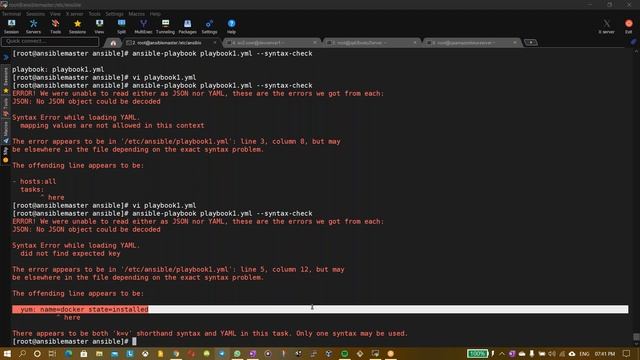The image size is (640, 360).
Task: Click the Quick connect input field
Action: tap(50, 41)
